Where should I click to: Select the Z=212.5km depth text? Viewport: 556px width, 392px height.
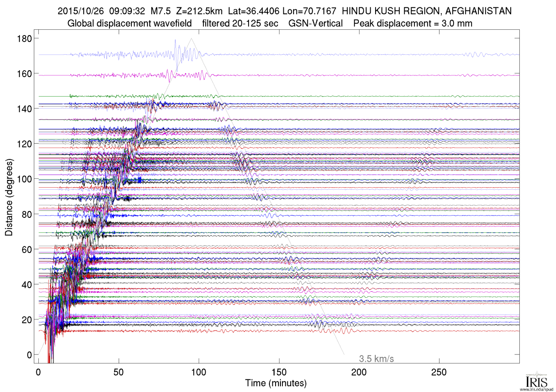[x=199, y=11]
